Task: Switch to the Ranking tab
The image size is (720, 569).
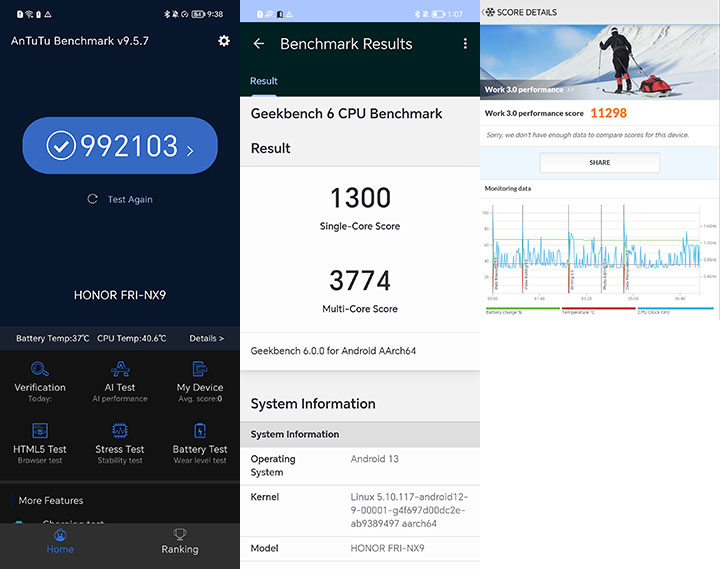Action: (x=180, y=542)
